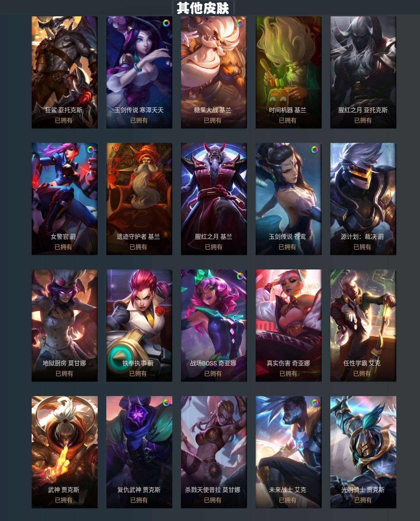This screenshot has height=521, width=420.
Task: Select the 腥红之月 亚托克斯 skin
Action: tap(363, 72)
